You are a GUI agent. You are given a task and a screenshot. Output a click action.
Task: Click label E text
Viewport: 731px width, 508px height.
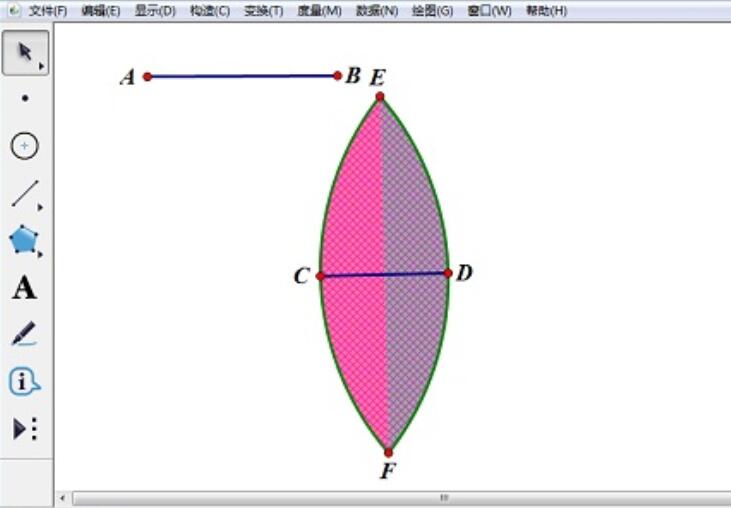378,77
